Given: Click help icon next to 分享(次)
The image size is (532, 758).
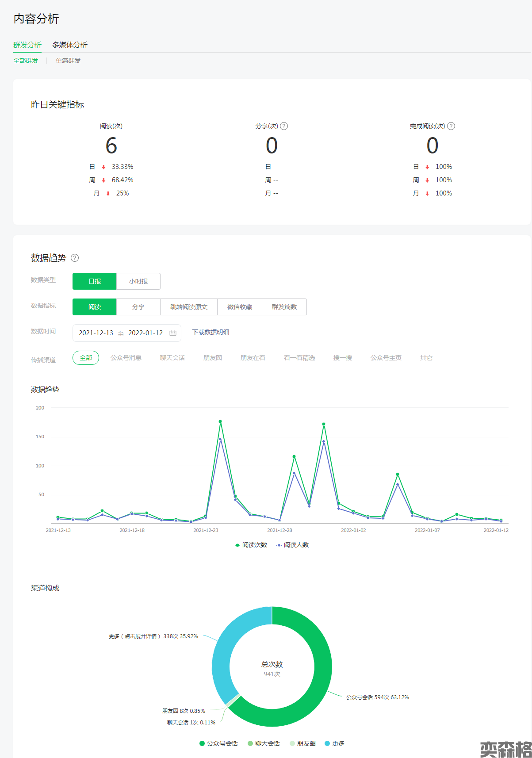Looking at the screenshot, I should coord(284,126).
